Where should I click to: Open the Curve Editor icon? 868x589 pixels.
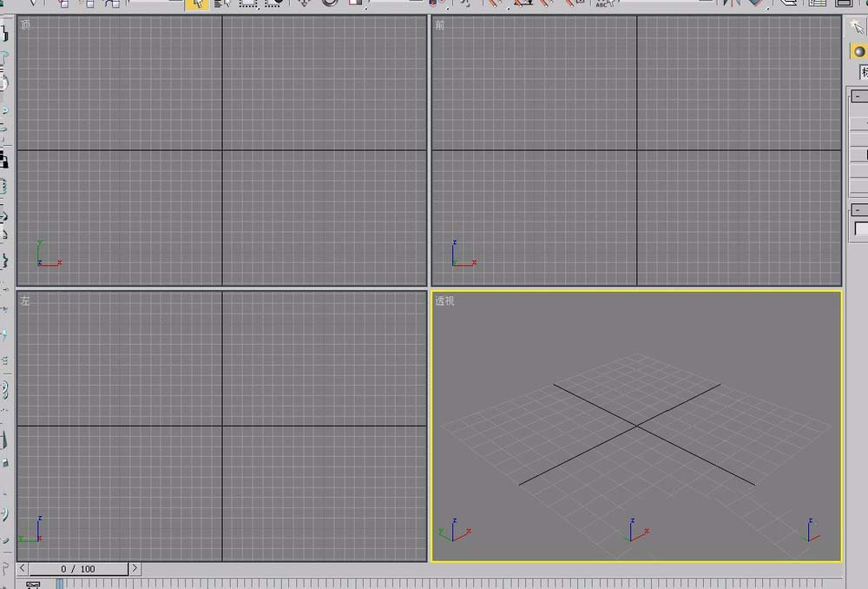point(819,3)
